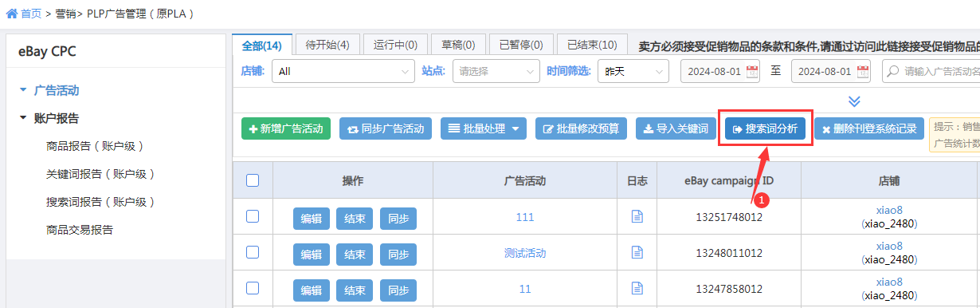Click 新增广告活动 button
This screenshot has width=980, height=308.
click(x=286, y=128)
